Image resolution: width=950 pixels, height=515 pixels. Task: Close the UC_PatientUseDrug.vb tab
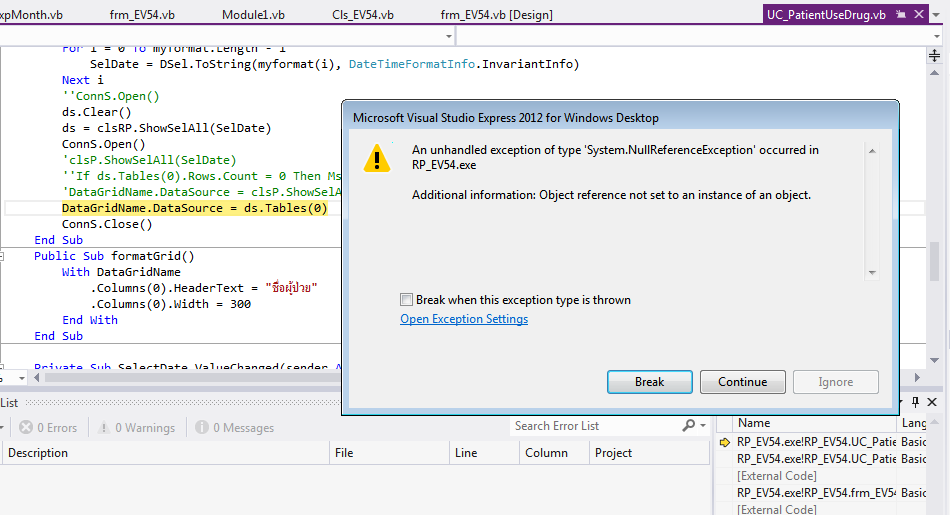pos(919,14)
